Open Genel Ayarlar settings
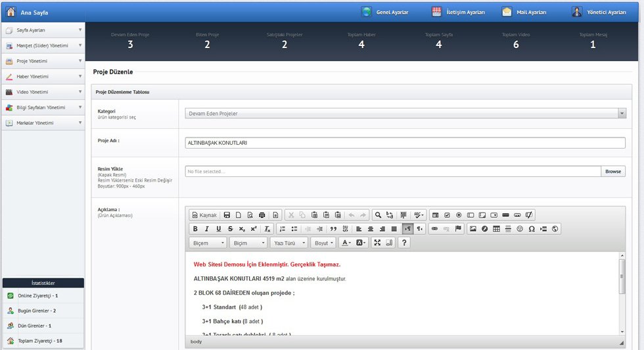This screenshot has height=350, width=644. (x=385, y=12)
